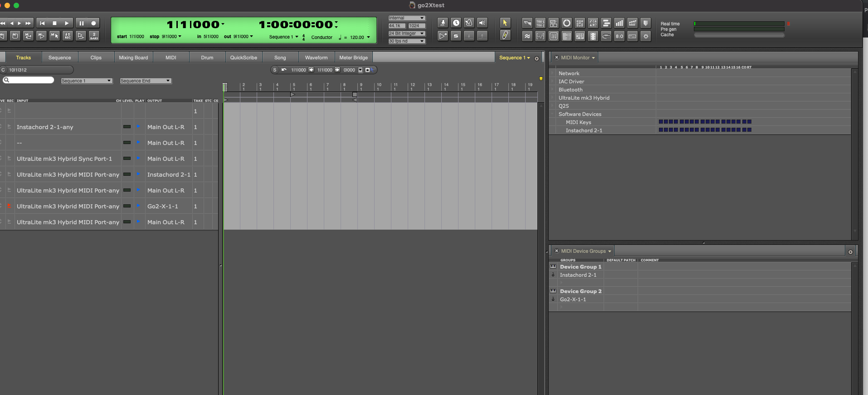
Task: Toggle play-enable for Instachord 2-1-any track
Action: coord(138,127)
